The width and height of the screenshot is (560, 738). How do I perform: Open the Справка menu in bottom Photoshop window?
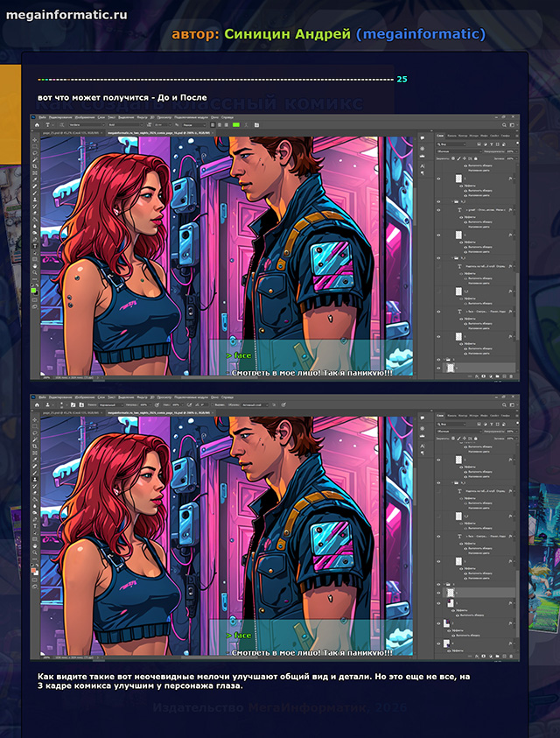(x=227, y=397)
